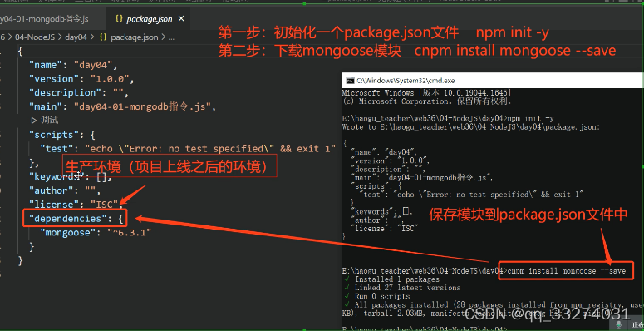Click the cmd.exe window icon in title bar
Screen dimensions: 644x331
(x=350, y=81)
